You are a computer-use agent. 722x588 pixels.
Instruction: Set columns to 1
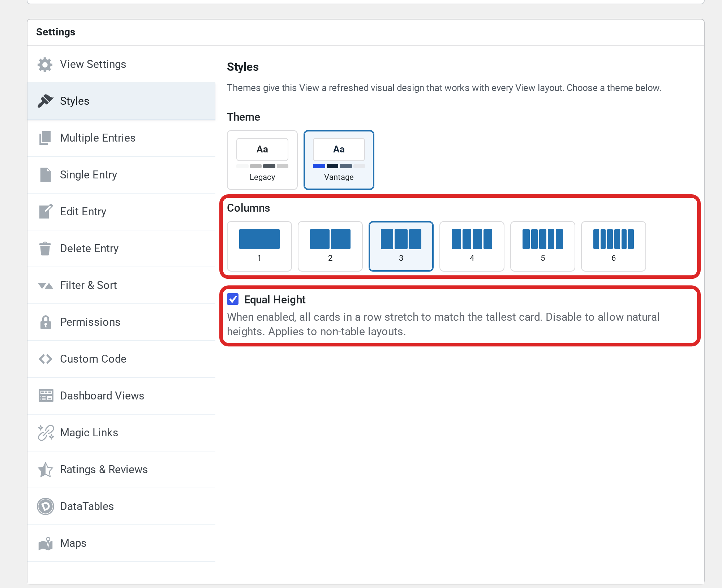pyautogui.click(x=259, y=246)
